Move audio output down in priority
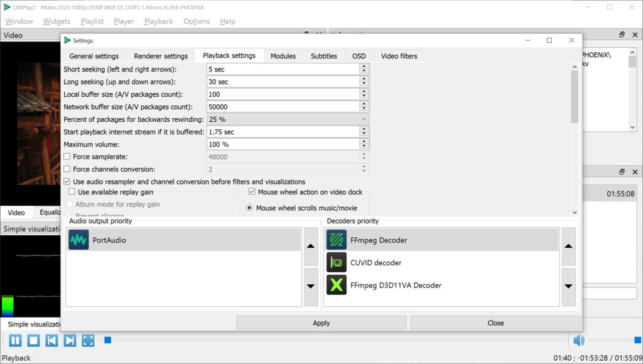This screenshot has height=364, width=643. (x=311, y=287)
